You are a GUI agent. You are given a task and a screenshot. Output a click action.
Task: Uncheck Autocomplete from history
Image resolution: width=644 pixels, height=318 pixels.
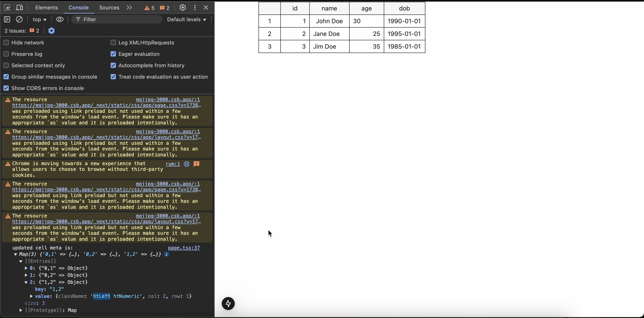coord(113,65)
